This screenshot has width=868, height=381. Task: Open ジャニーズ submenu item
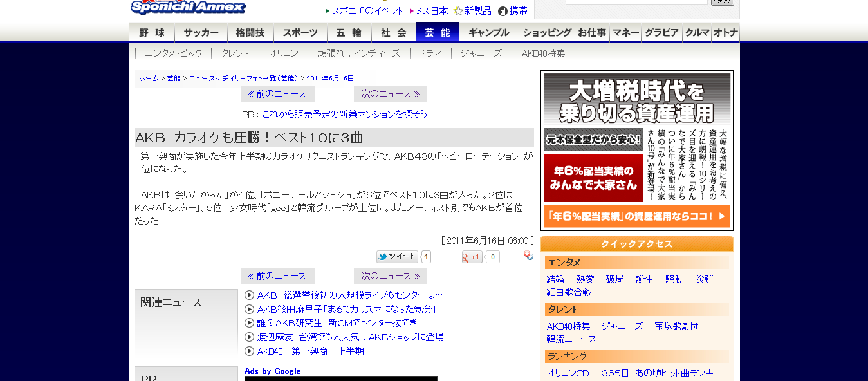tap(481, 53)
